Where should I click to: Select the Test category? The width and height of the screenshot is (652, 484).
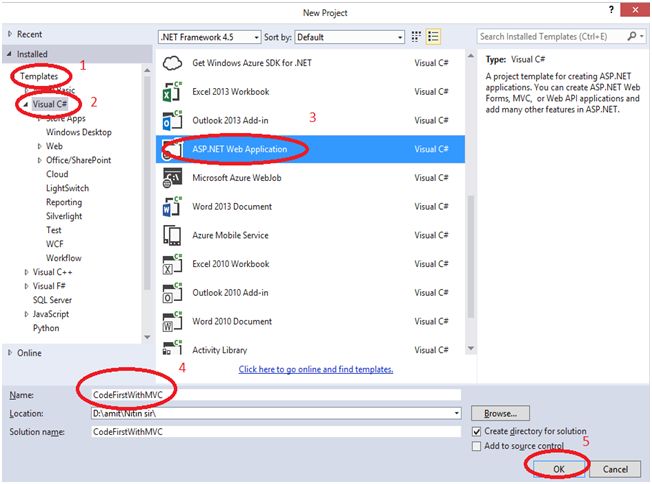tap(54, 230)
